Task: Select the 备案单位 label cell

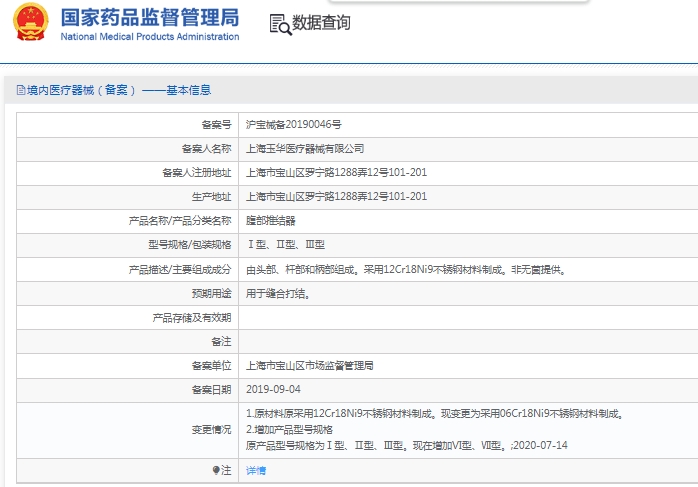Action: click(x=128, y=366)
